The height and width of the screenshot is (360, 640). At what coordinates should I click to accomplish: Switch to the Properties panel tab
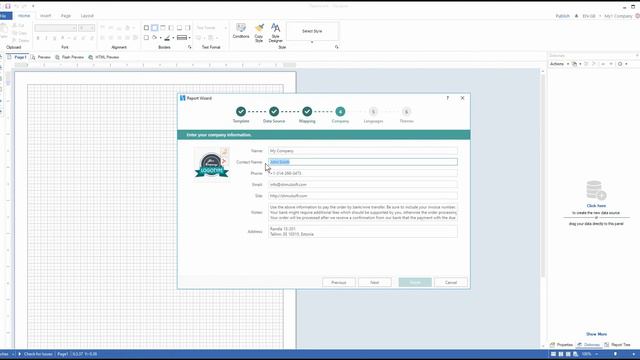point(562,345)
